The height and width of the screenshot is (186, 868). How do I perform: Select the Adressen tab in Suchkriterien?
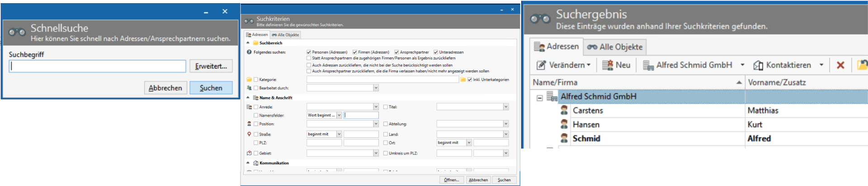tap(257, 35)
